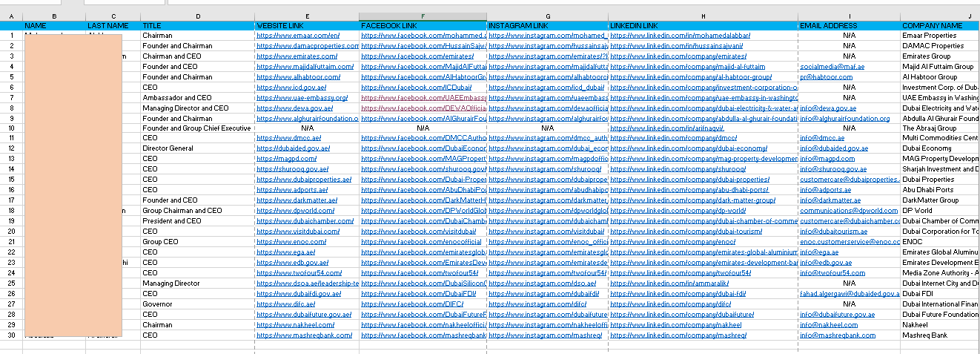Screen dimensions: 980x354
Task: Select the Founder and Group Chief Executive cell
Action: 198,128
